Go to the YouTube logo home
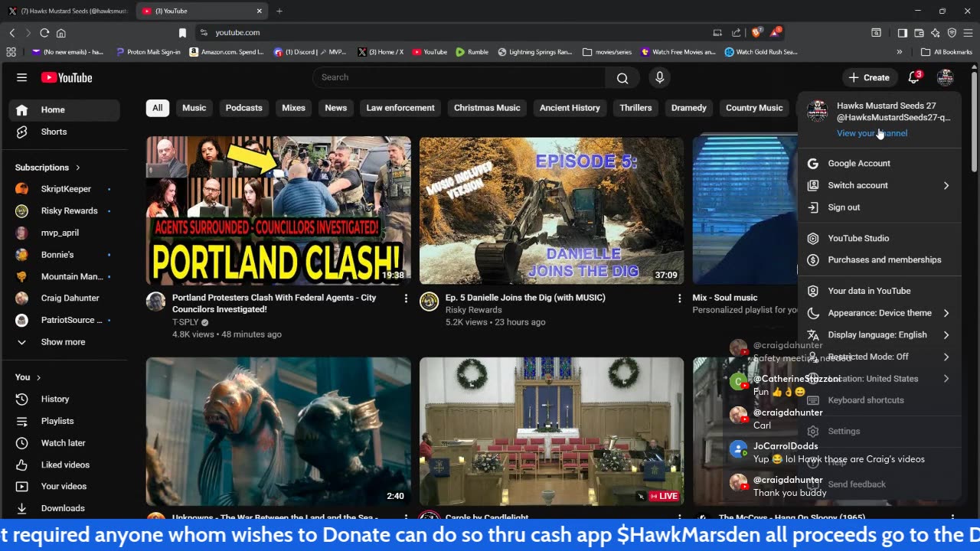The width and height of the screenshot is (980, 551). point(67,77)
